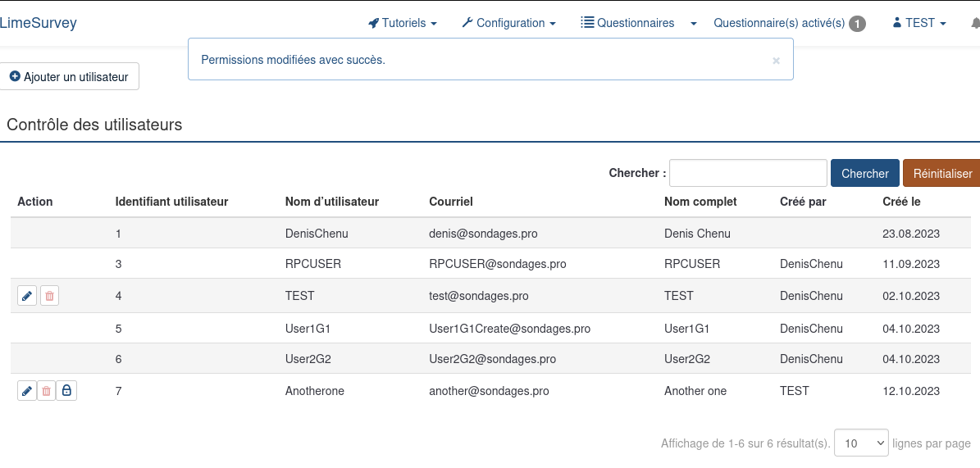
Task: Expand the arrow next to Questionnaires
Action: click(694, 24)
